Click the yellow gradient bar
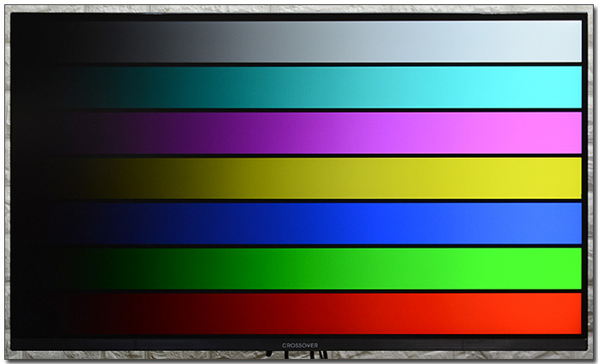 click(297, 179)
